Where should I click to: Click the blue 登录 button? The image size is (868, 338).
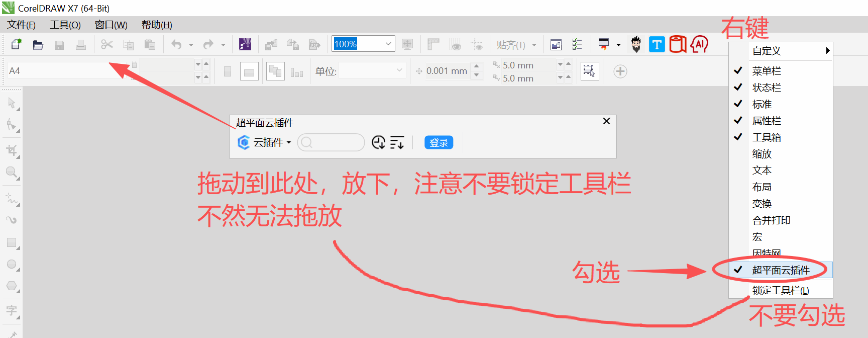click(x=439, y=143)
